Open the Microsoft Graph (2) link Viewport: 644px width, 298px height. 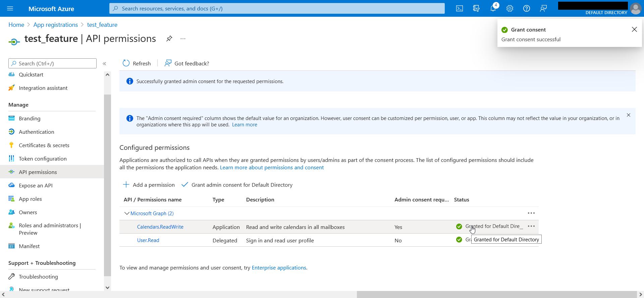pos(152,213)
